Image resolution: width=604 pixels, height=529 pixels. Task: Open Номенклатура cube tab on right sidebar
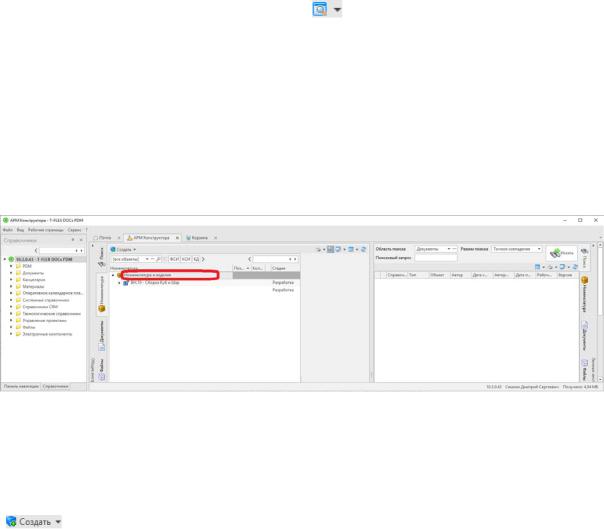coord(584,294)
